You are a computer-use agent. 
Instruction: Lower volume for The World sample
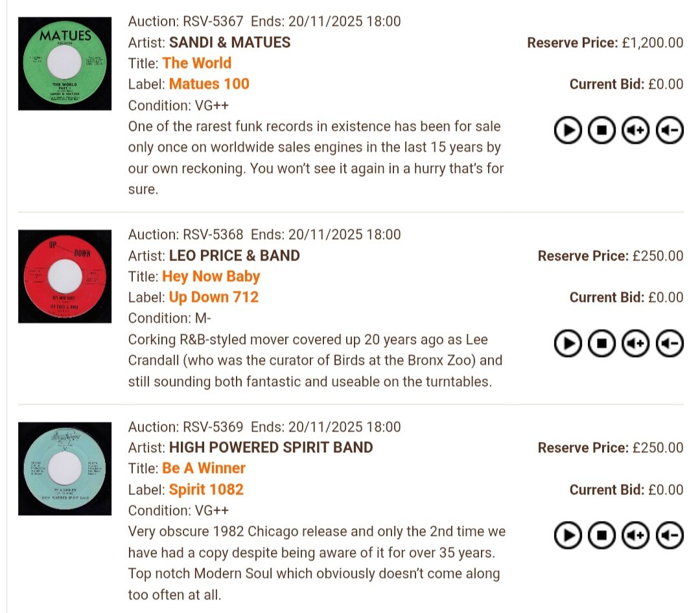click(670, 130)
